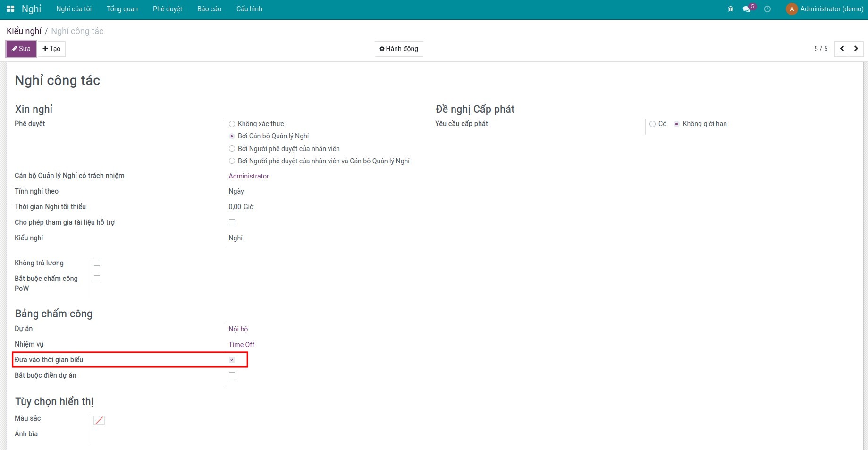Toggle Đưa vào thời gian biểu checkbox
The height and width of the screenshot is (450, 868).
pyautogui.click(x=232, y=360)
